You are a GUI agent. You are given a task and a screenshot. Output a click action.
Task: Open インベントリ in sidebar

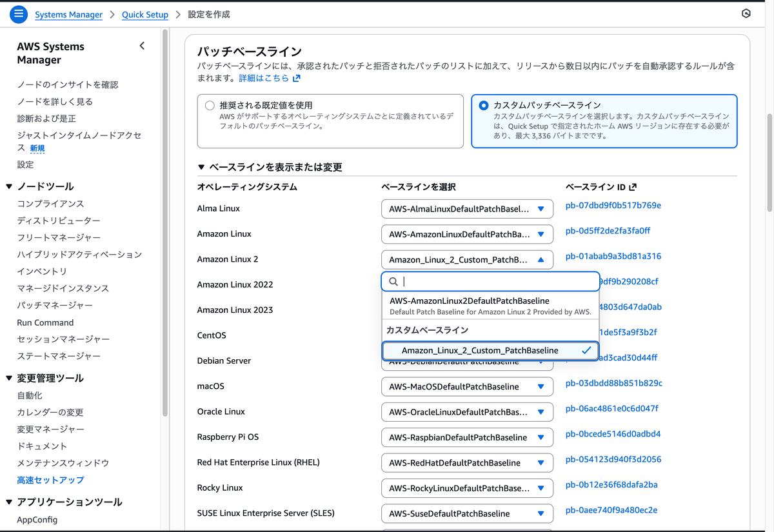pyautogui.click(x=42, y=271)
